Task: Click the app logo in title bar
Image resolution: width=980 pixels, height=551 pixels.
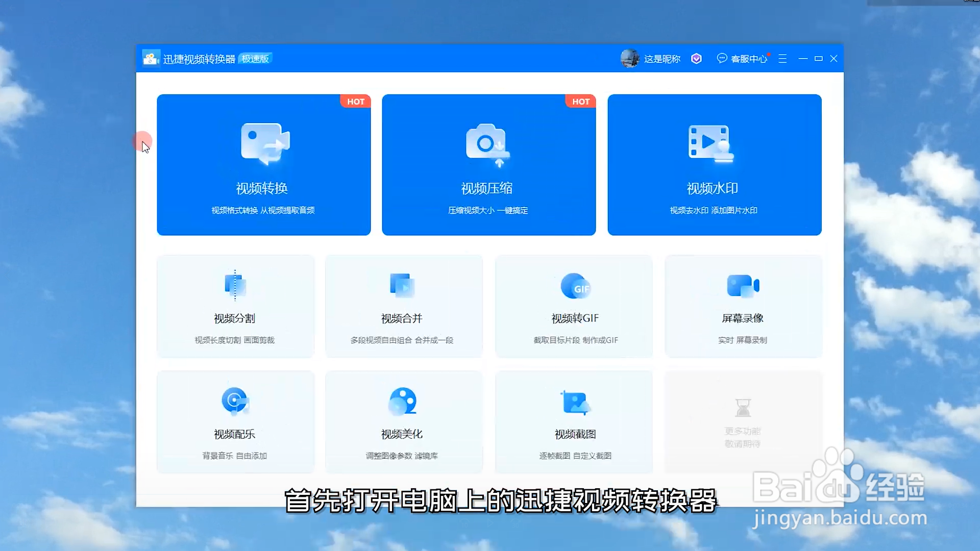Action: pos(151,59)
